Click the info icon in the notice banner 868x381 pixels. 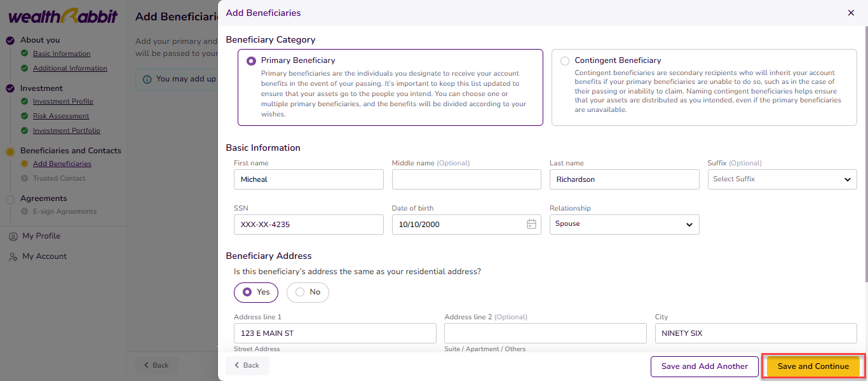147,80
